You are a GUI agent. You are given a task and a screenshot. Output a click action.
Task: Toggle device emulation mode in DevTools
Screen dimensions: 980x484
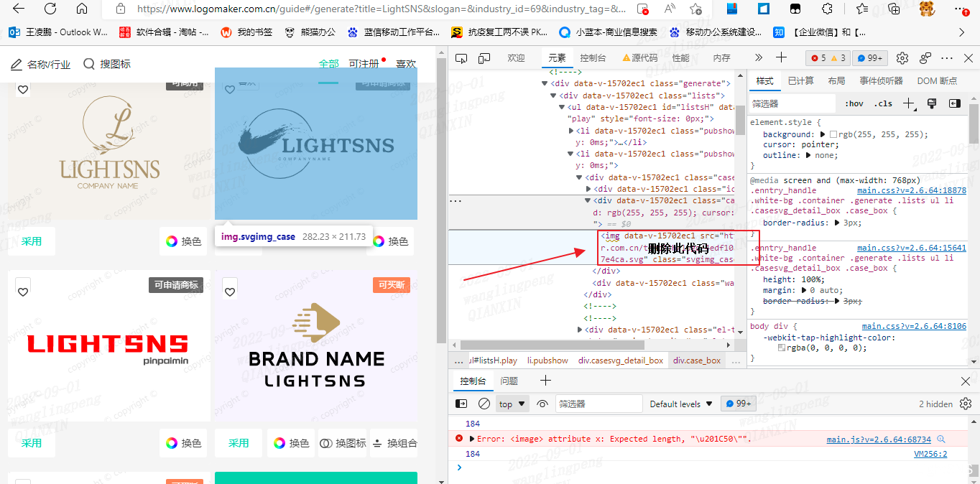(484, 58)
